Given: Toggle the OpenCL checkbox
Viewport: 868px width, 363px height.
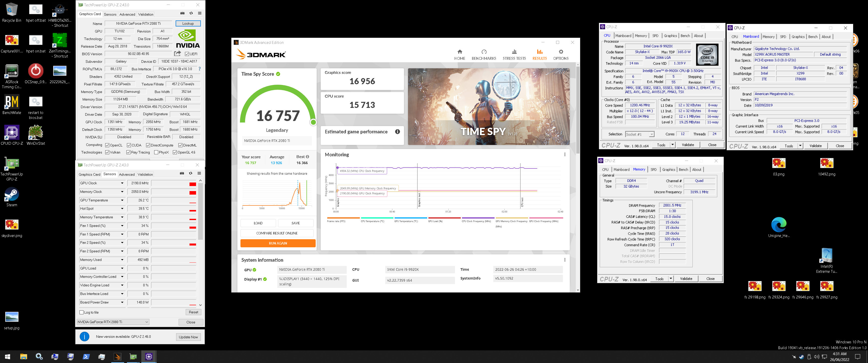Looking at the screenshot, I should [x=107, y=145].
